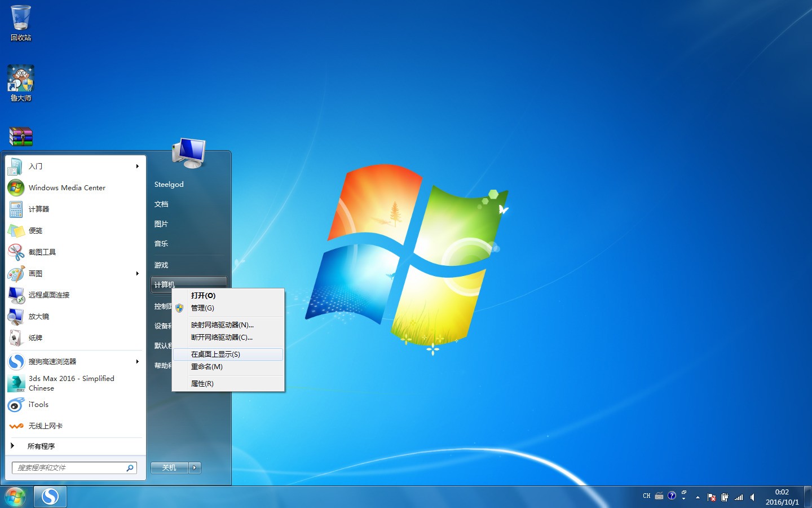
Task: Open 游戏 in the Start menu right pane
Action: click(189, 265)
